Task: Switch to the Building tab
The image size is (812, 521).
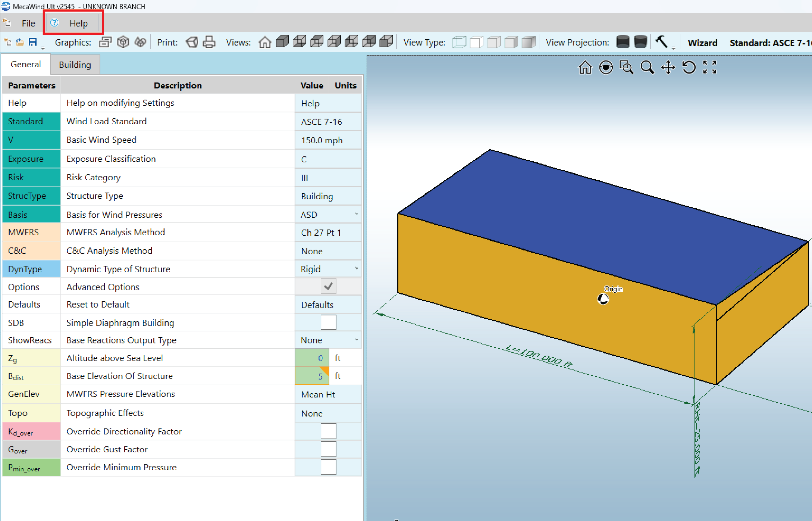Action: [75, 65]
